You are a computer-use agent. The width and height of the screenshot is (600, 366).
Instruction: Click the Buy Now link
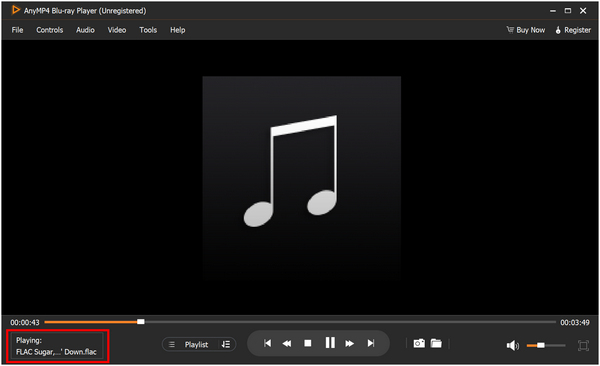pyautogui.click(x=526, y=30)
